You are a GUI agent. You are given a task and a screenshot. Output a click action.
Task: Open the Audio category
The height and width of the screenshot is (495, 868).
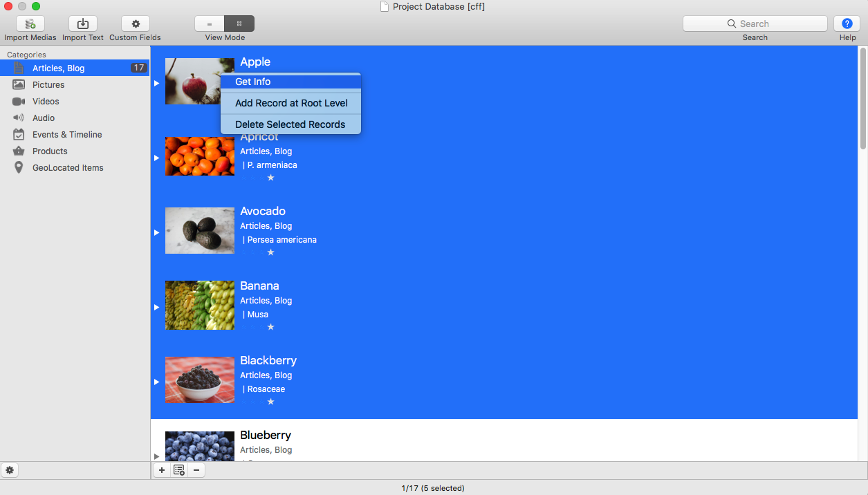(x=43, y=118)
